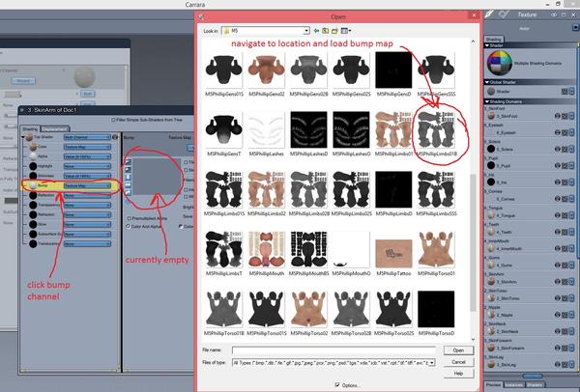Image resolution: width=580 pixels, height=392 pixels.
Task: Open Translucency channel dropdown
Action: click(87, 244)
